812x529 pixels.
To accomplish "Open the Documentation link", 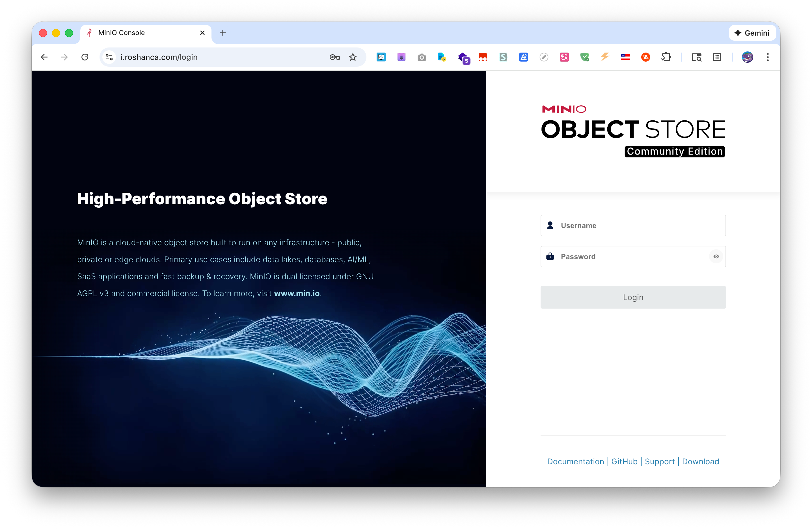I will click(x=575, y=461).
